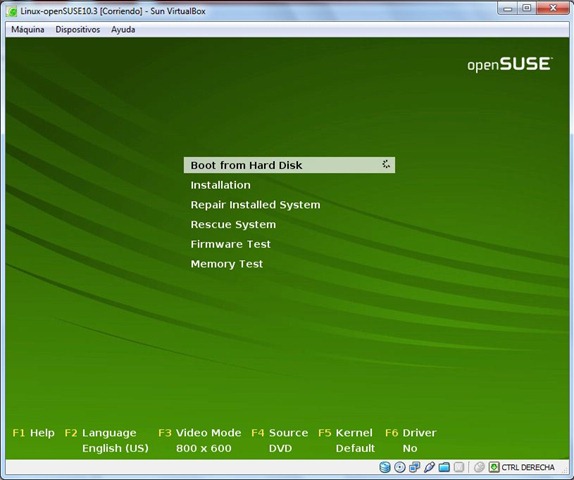This screenshot has height=480, width=574.
Task: Click the Default kernel value
Action: 355,449
